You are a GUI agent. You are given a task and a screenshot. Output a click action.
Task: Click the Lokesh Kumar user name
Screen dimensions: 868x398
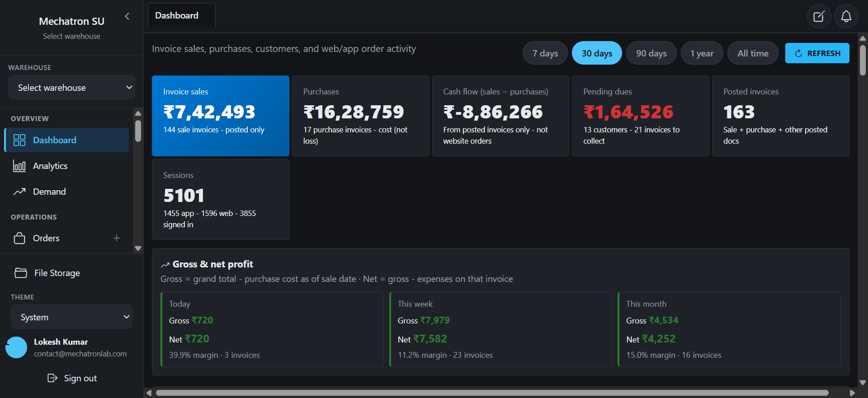click(x=61, y=342)
